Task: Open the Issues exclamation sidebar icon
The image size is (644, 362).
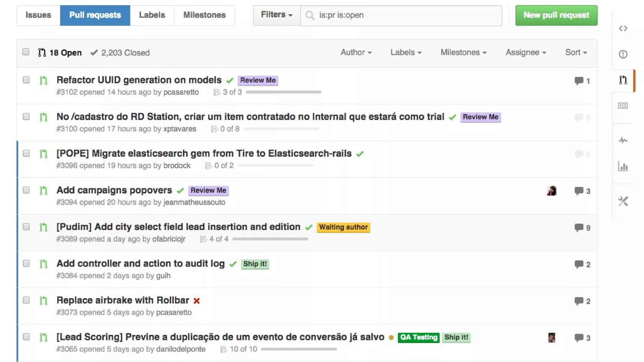Action: click(x=623, y=54)
